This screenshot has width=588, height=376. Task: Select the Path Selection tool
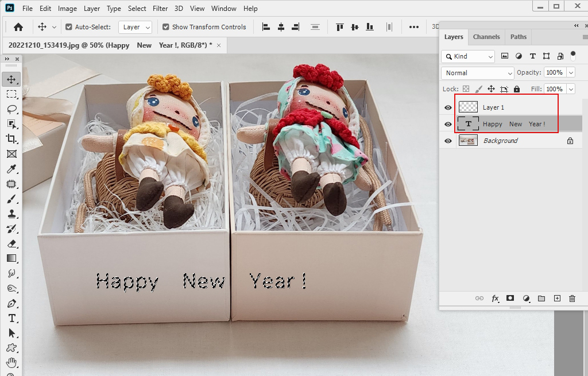pyautogui.click(x=11, y=333)
